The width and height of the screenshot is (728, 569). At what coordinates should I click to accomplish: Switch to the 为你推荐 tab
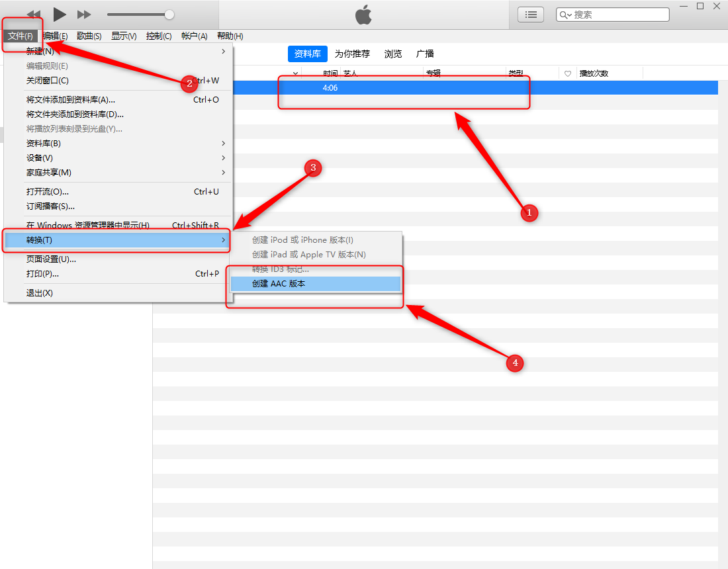click(352, 54)
